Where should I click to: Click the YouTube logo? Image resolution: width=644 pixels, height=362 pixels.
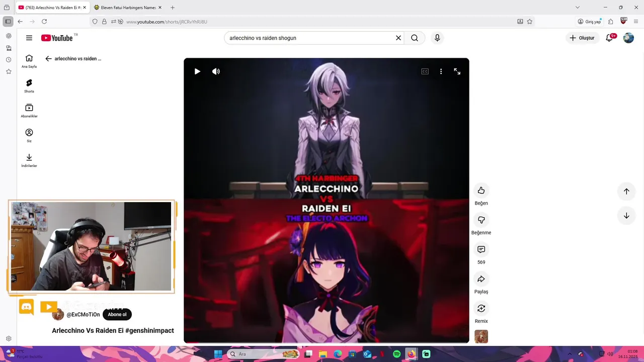57,38
